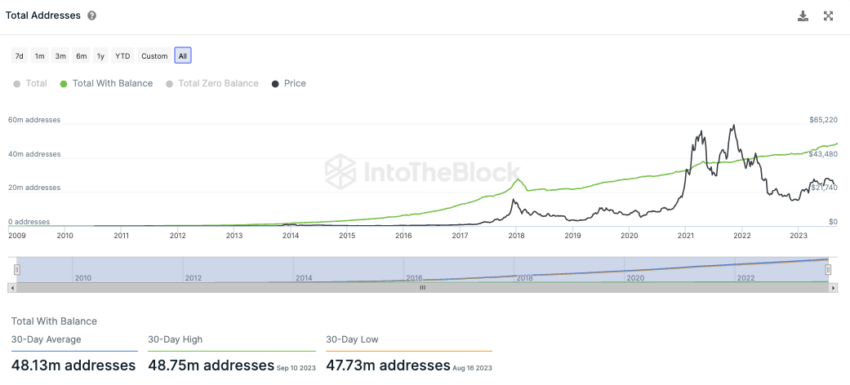Viewport: 850px width, 385px height.
Task: Download the chart data
Action: (803, 16)
